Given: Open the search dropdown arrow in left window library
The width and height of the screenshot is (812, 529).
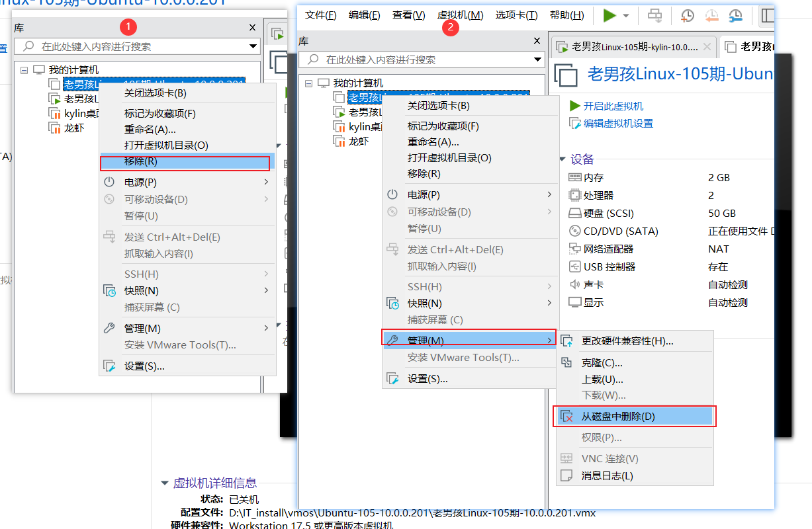Looking at the screenshot, I should 253,47.
